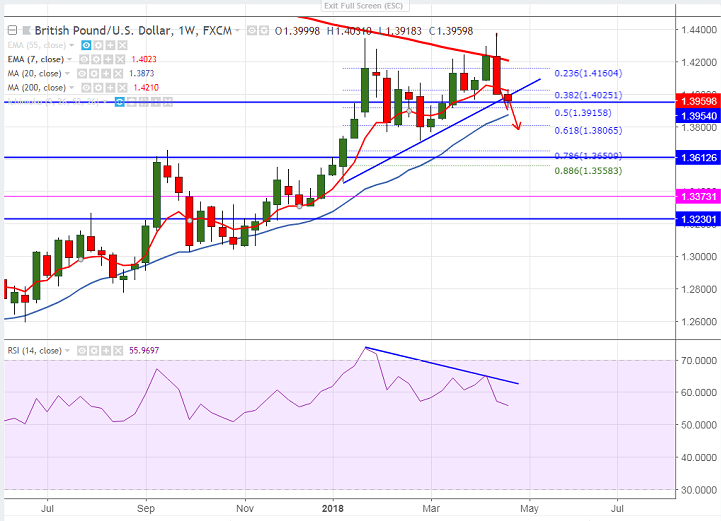Expand the RSI (14, close) dropdown arrow

point(68,351)
